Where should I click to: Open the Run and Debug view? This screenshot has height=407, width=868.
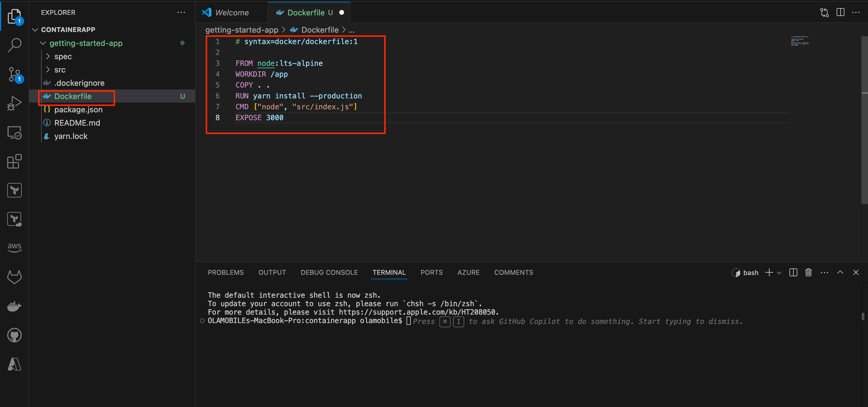coord(14,104)
